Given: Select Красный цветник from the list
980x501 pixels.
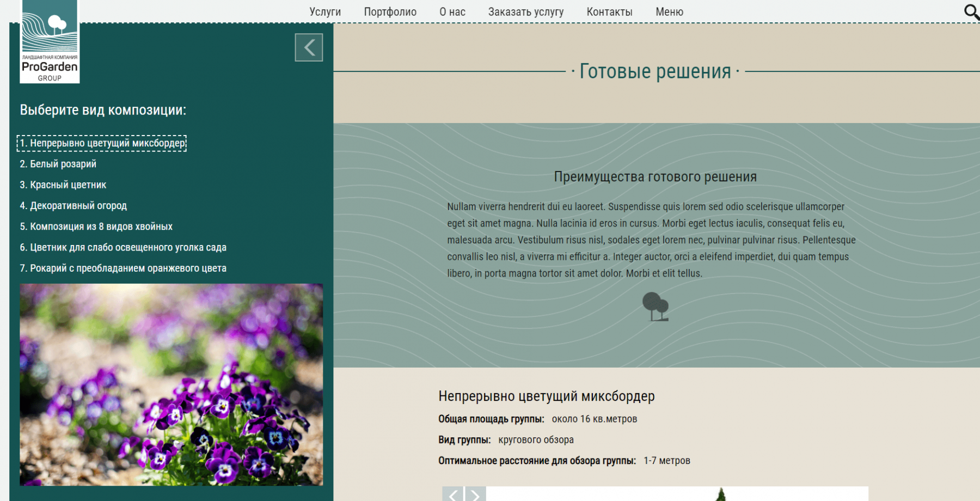Looking at the screenshot, I should (x=63, y=185).
